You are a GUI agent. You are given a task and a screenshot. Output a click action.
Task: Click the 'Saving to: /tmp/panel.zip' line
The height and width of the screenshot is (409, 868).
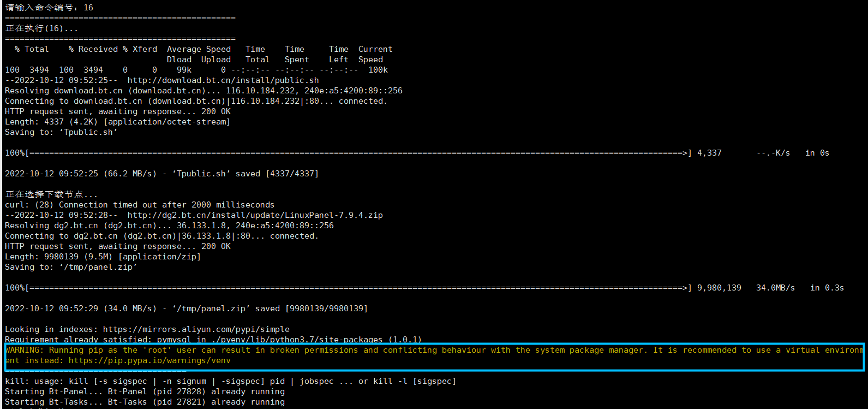click(x=71, y=267)
